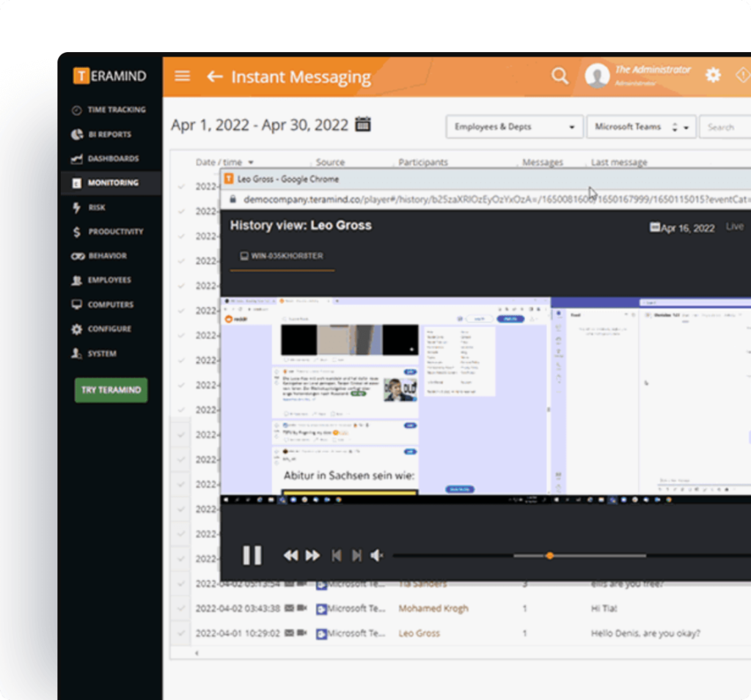Open the video recording for the 03:43:38 row
The height and width of the screenshot is (700, 751).
(301, 608)
